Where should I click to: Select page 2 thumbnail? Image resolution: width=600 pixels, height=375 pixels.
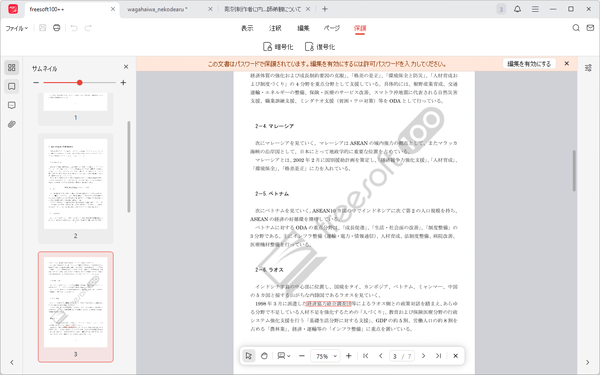(75, 189)
